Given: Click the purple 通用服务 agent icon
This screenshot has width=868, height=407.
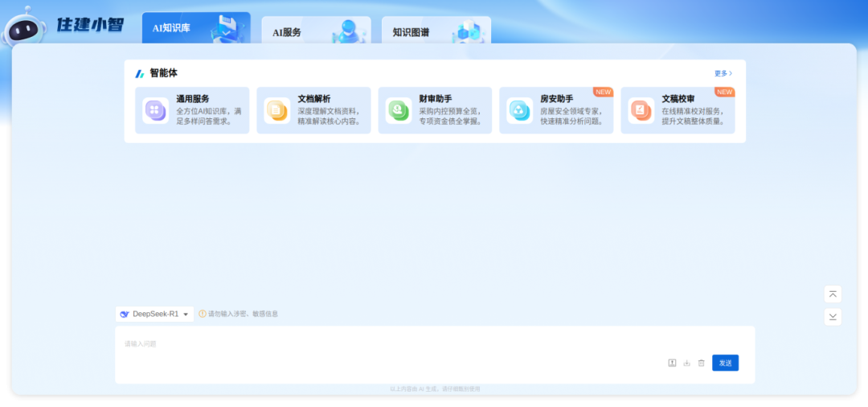Looking at the screenshot, I should (156, 110).
